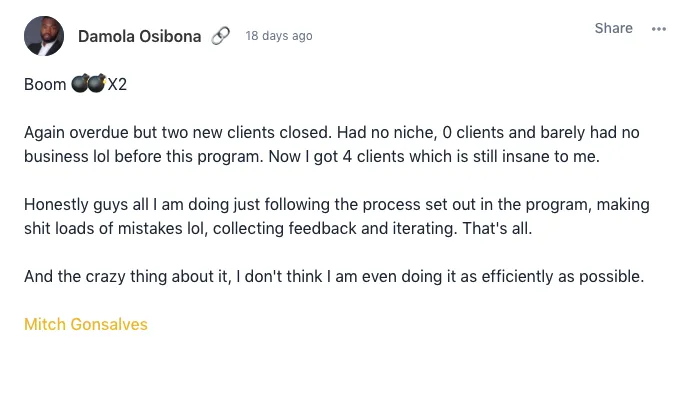
Task: Open the three-dot more options menu
Action: click(x=659, y=29)
